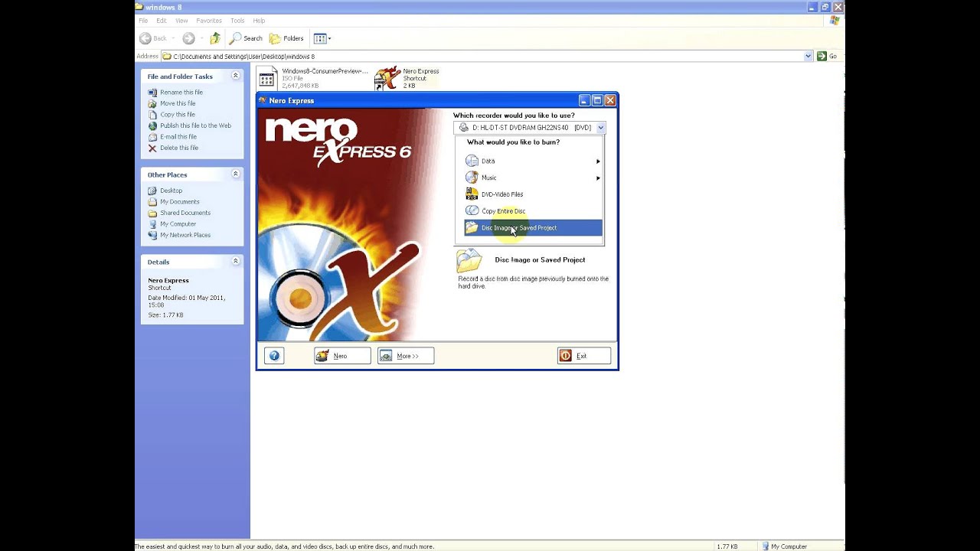Choose DVD-Video Files option
The image size is (980, 551).
533,194
